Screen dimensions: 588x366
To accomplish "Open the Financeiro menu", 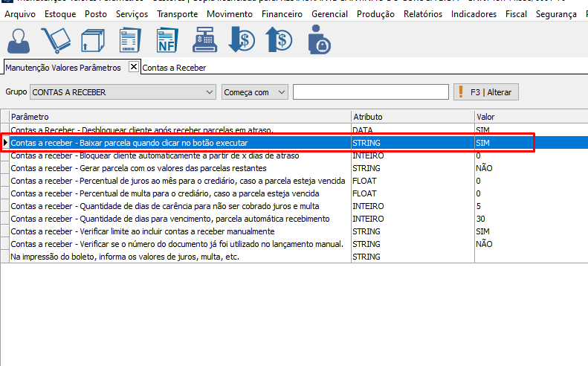I will pyautogui.click(x=280, y=14).
